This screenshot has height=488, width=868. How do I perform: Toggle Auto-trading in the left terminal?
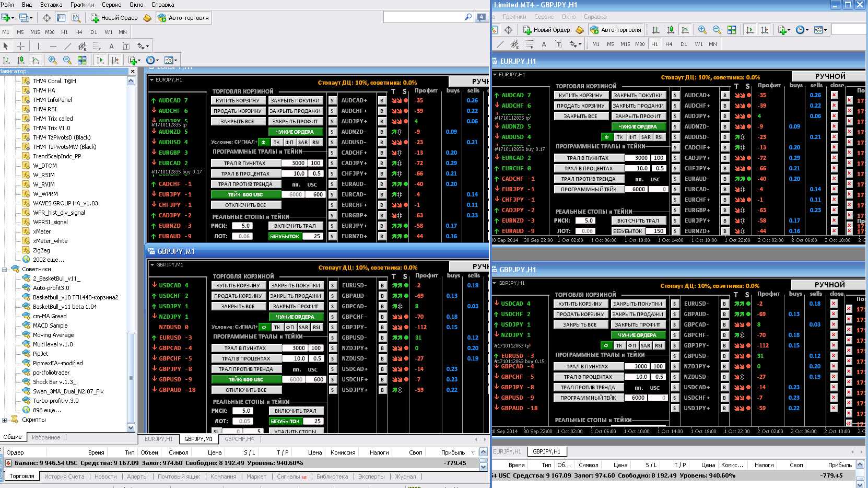pyautogui.click(x=184, y=18)
